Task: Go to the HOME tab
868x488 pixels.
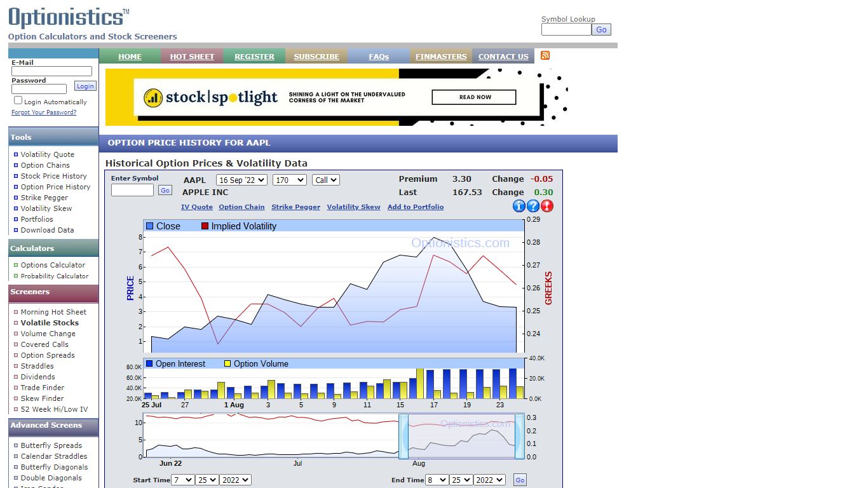Action: click(130, 57)
